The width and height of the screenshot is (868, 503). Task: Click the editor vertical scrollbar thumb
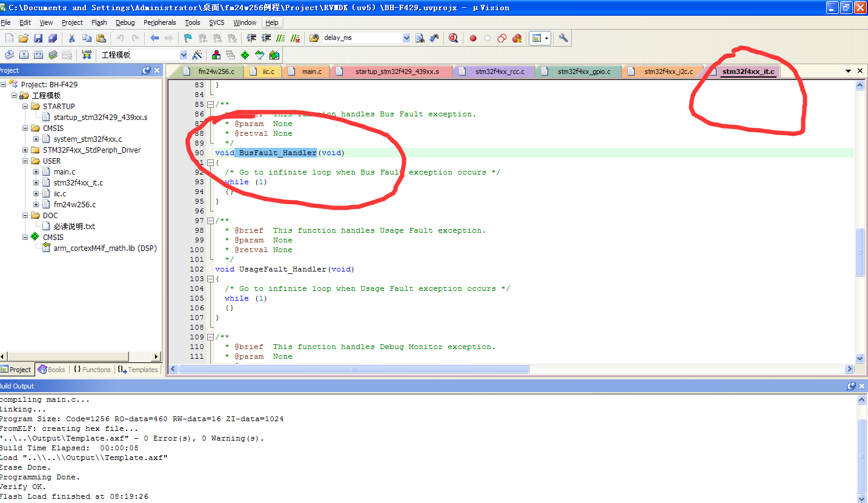click(x=860, y=252)
